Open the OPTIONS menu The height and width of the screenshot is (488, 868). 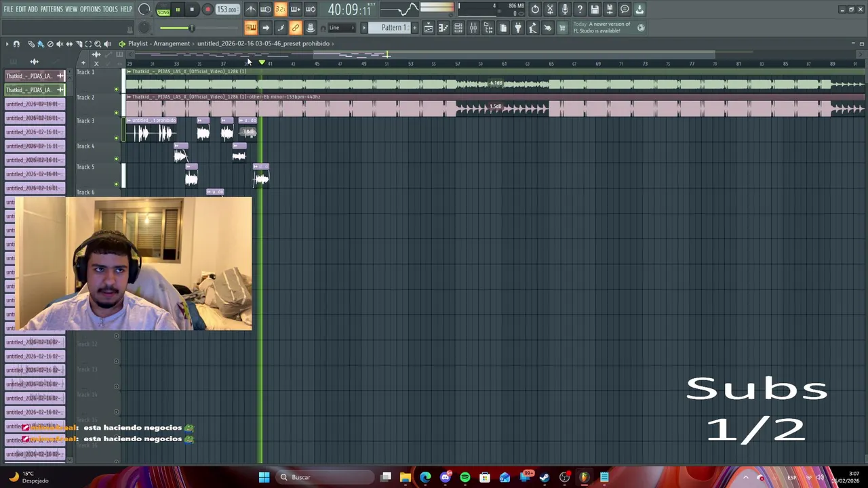(x=90, y=9)
